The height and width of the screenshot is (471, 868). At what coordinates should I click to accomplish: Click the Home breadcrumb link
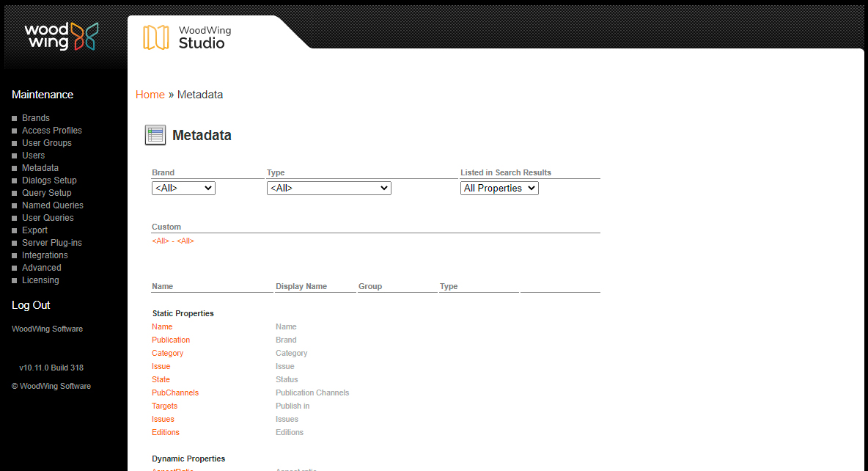150,94
